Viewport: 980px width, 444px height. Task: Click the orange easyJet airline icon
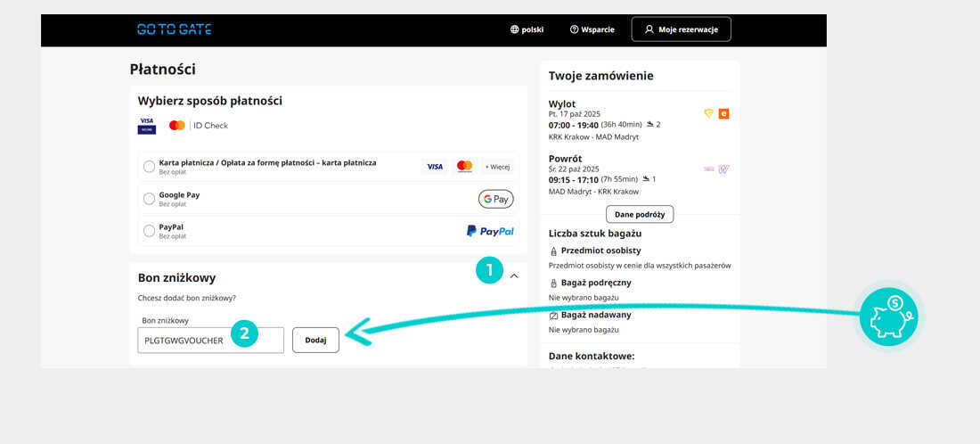pyautogui.click(x=723, y=113)
